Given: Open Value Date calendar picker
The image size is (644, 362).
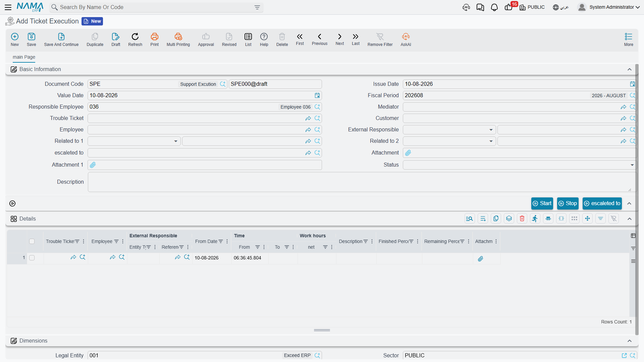Looking at the screenshot, I should point(317,96).
